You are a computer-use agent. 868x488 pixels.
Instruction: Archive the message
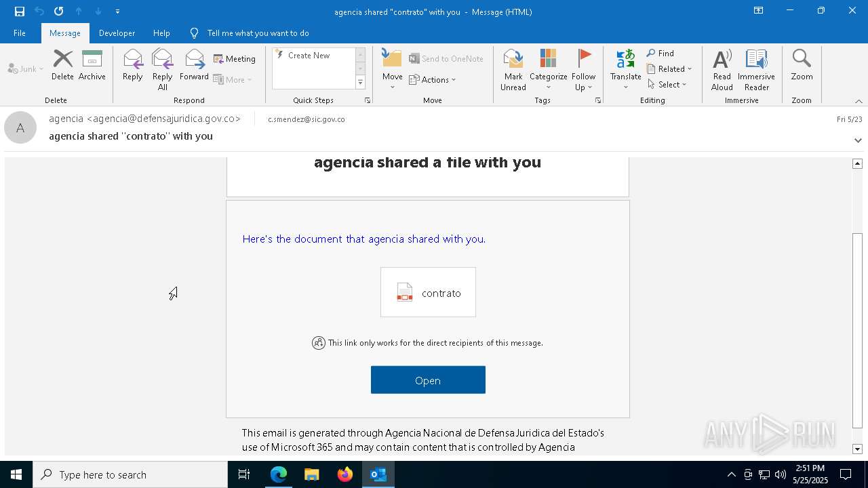click(92, 66)
